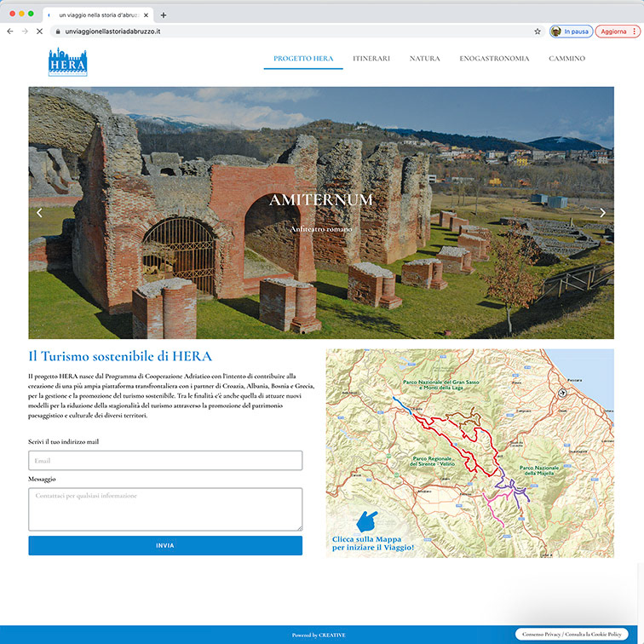Click the HERA logo
This screenshot has height=644, width=644.
coord(68,62)
